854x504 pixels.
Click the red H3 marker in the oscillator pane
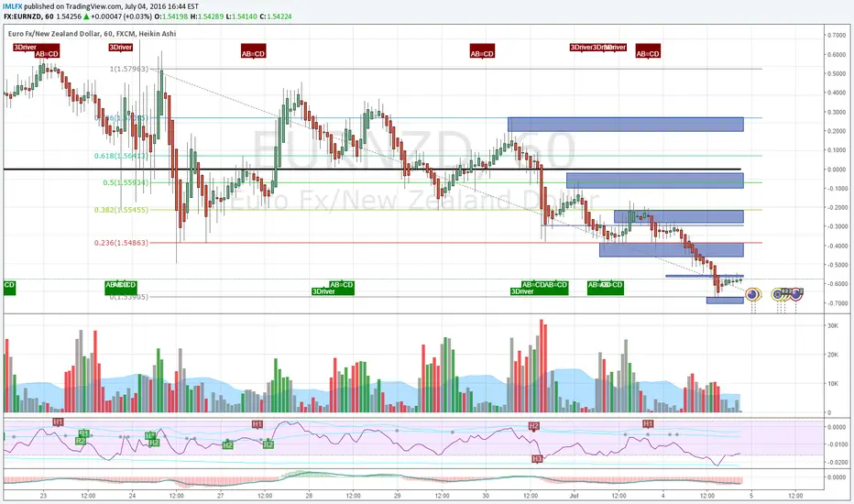coord(537,459)
